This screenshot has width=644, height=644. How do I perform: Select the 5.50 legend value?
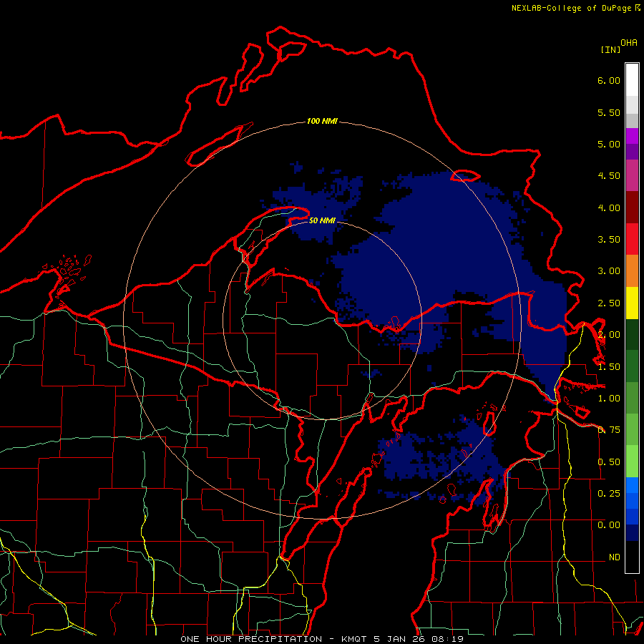click(609, 112)
